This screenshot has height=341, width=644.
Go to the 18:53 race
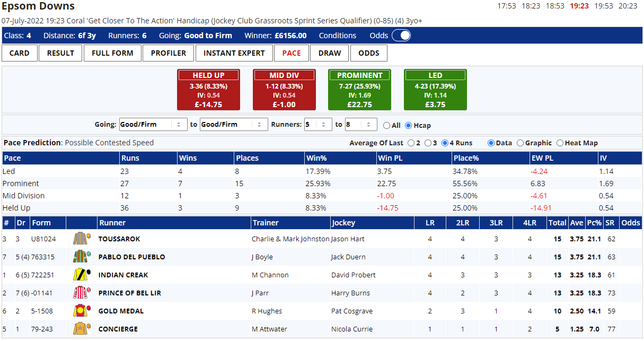click(x=555, y=6)
